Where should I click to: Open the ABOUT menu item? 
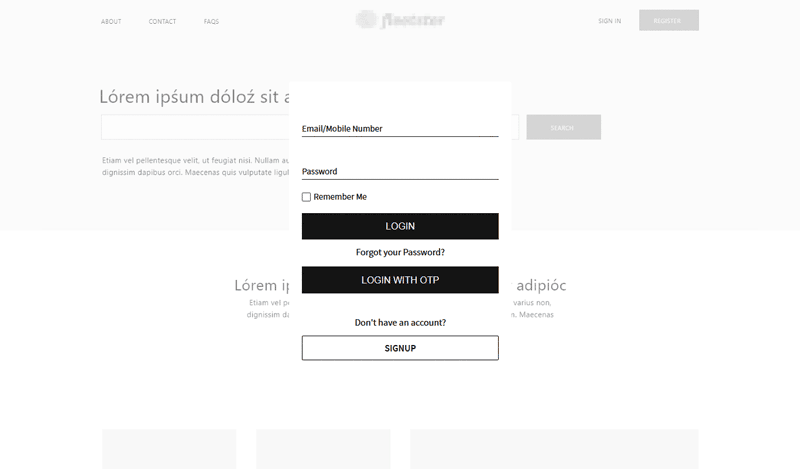(111, 21)
